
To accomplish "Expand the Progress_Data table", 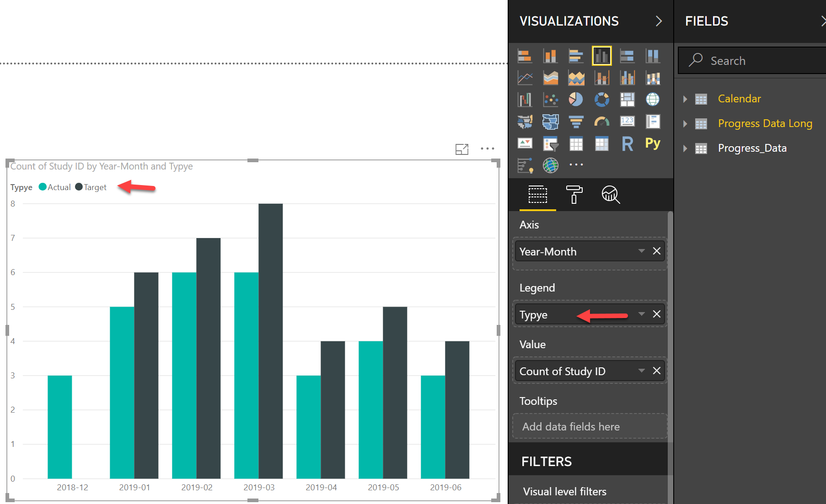I will pyautogui.click(x=685, y=149).
